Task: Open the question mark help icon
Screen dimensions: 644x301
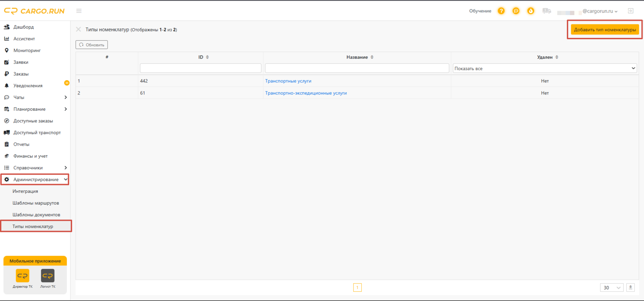Action: click(501, 11)
